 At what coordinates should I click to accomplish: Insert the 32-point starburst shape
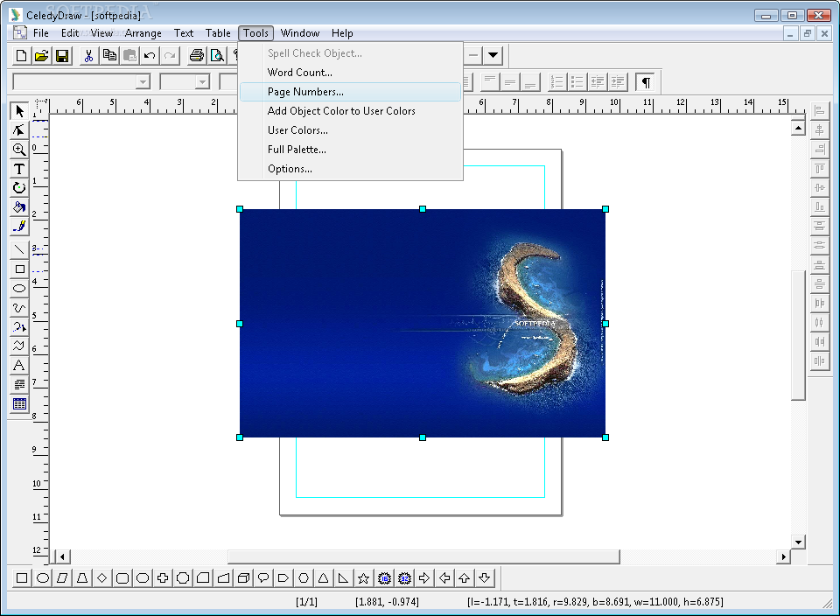coord(404,578)
